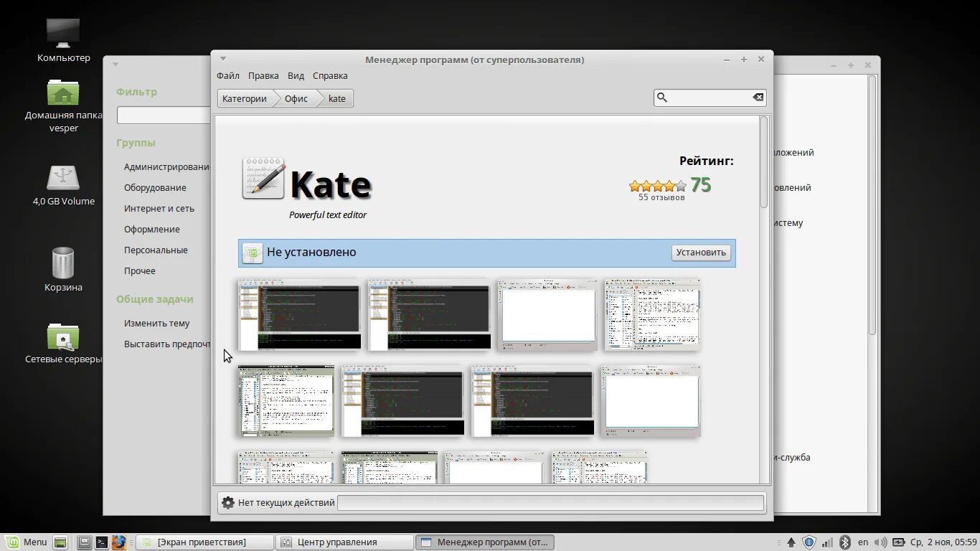The image size is (980, 551).
Task: Click the network signal tray icon
Action: tap(827, 542)
